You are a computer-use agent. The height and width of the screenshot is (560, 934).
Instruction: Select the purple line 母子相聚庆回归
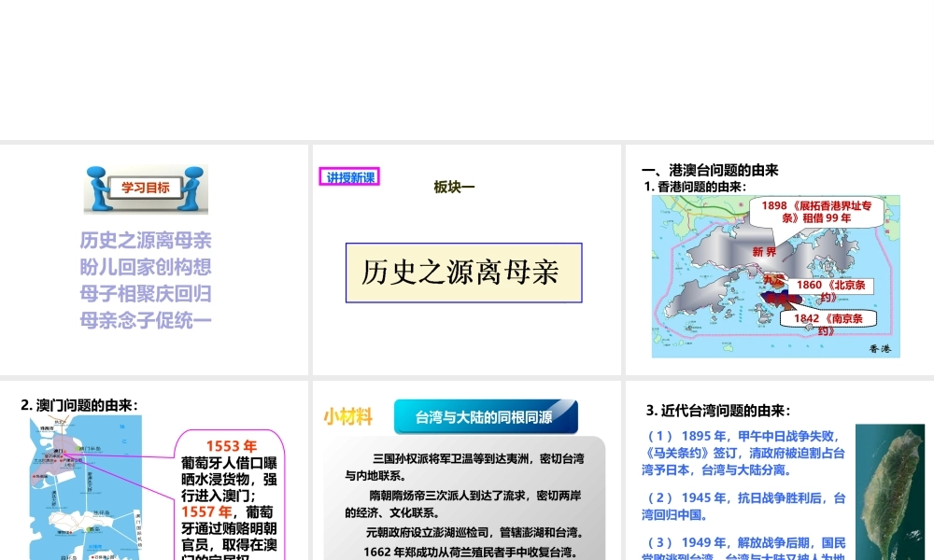coord(146,294)
